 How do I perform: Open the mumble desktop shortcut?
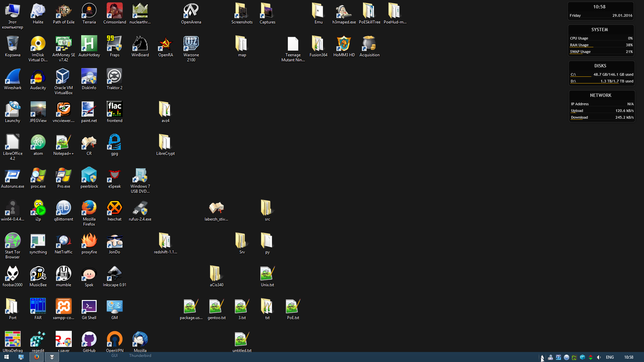64,276
